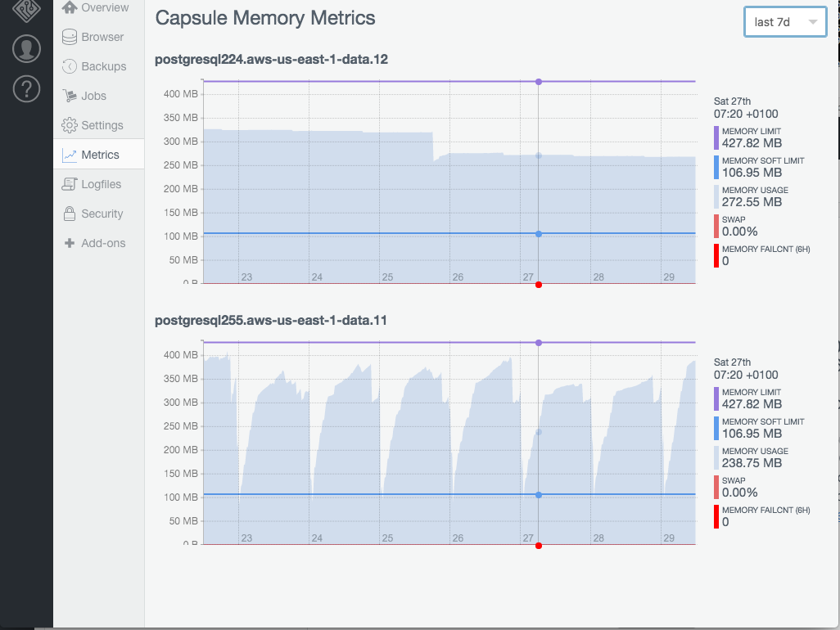Select the Jobs sidebar menu entry
This screenshot has height=630, width=840.
(94, 95)
